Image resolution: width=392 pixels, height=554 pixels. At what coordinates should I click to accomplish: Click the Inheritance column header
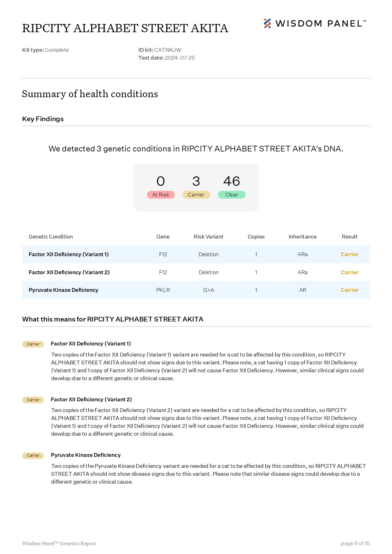point(303,237)
